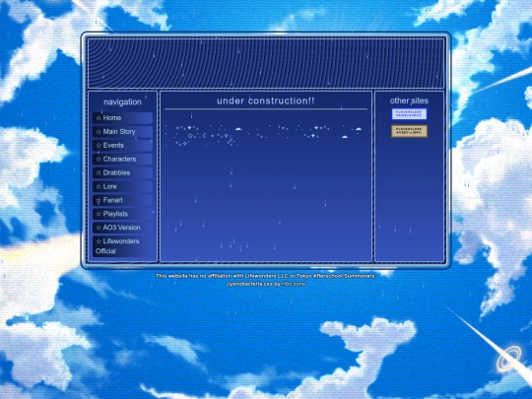Open the Fanart page
Image resolution: width=532 pixels, height=399 pixels.
(122, 200)
